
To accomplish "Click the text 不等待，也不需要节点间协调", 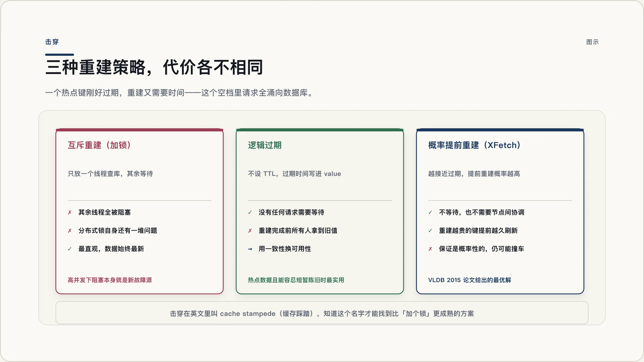I will (482, 212).
